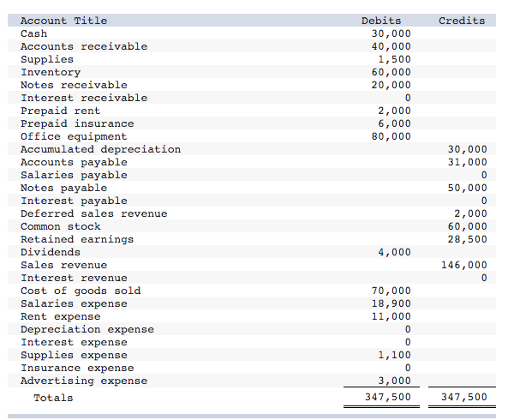Select the Common stock label

(60, 226)
